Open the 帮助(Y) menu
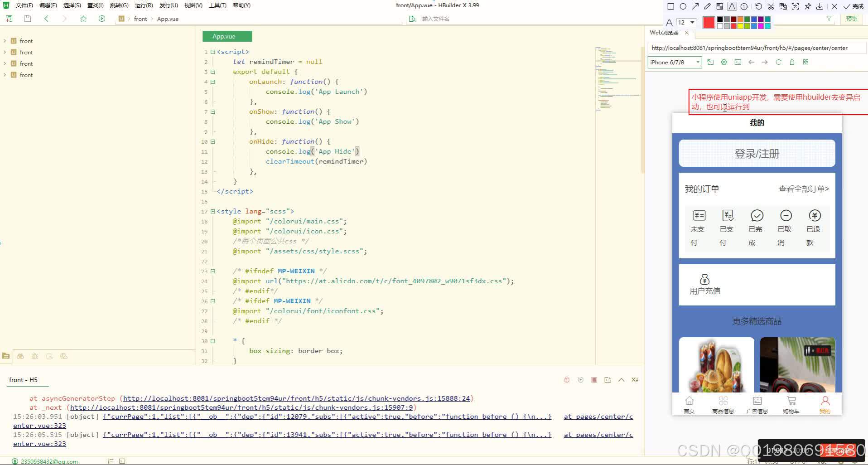This screenshot has width=868, height=465. click(x=241, y=5)
